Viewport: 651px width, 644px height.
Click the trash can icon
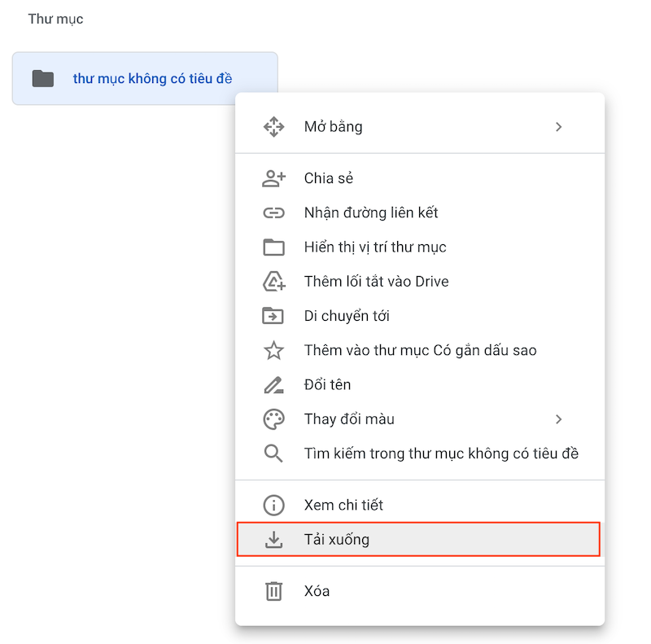point(274,591)
